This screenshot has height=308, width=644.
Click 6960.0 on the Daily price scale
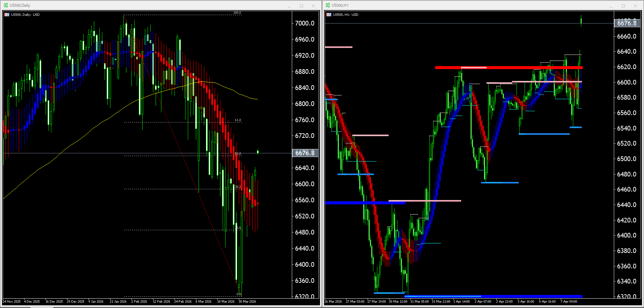click(305, 39)
